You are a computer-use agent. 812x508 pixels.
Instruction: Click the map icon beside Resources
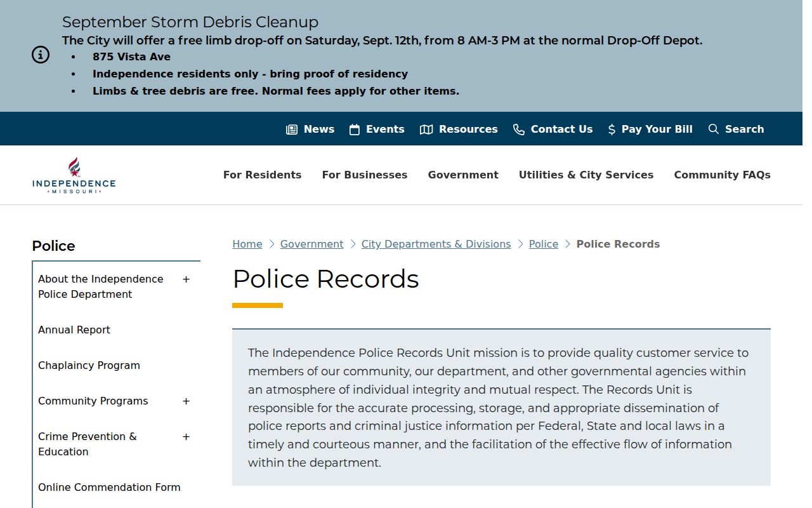pos(426,130)
